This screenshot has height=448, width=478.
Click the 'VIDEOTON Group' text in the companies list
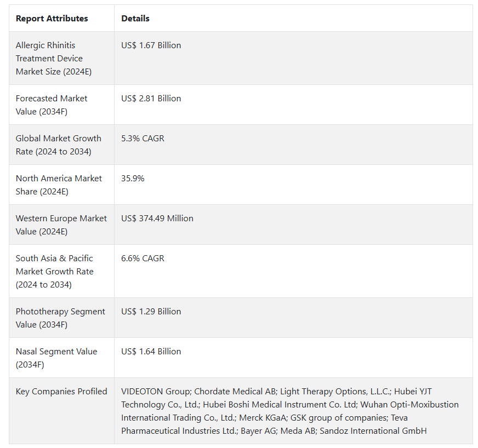click(156, 392)
